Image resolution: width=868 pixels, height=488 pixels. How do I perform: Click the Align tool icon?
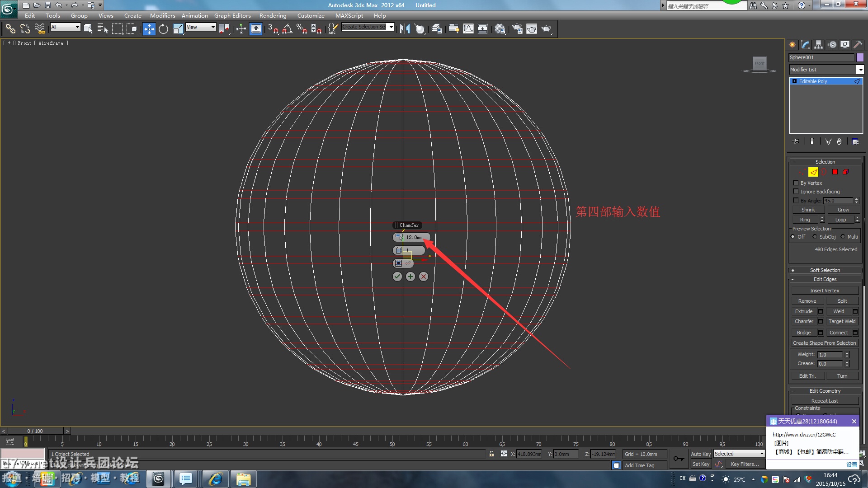pos(420,29)
